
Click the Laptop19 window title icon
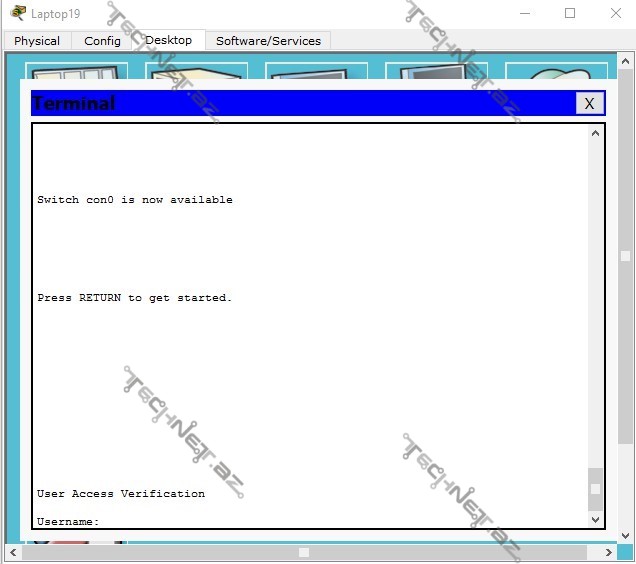[17, 13]
